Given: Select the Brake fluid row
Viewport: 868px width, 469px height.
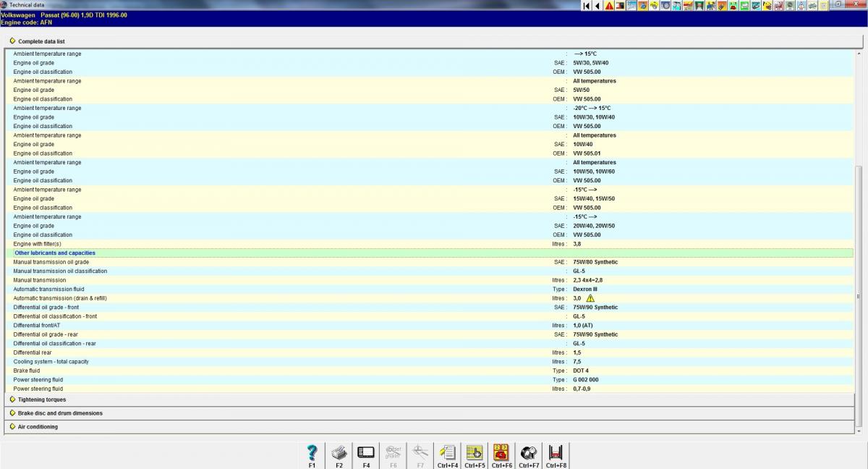Looking at the screenshot, I should pos(429,371).
